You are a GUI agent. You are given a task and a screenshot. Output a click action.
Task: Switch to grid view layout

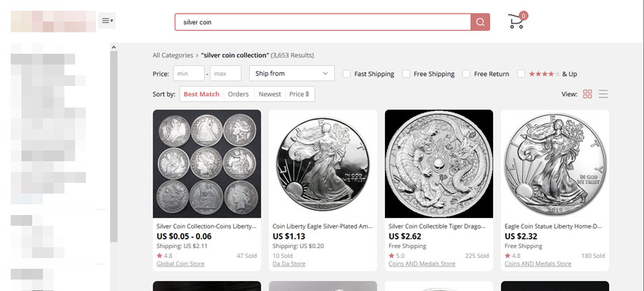coord(587,95)
